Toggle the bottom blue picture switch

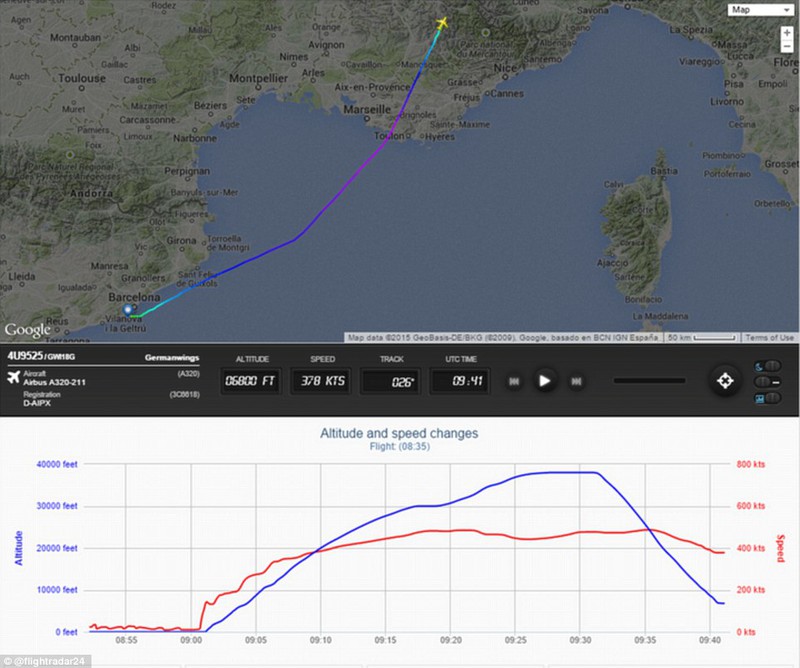tap(767, 398)
